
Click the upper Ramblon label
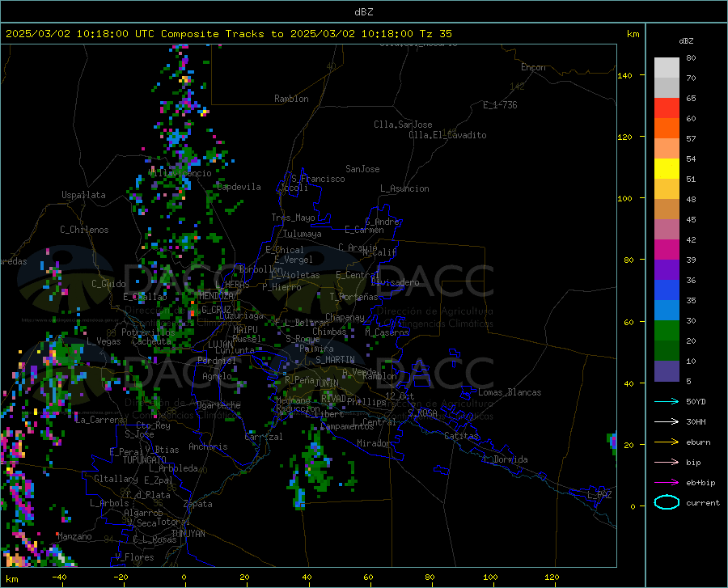point(291,99)
